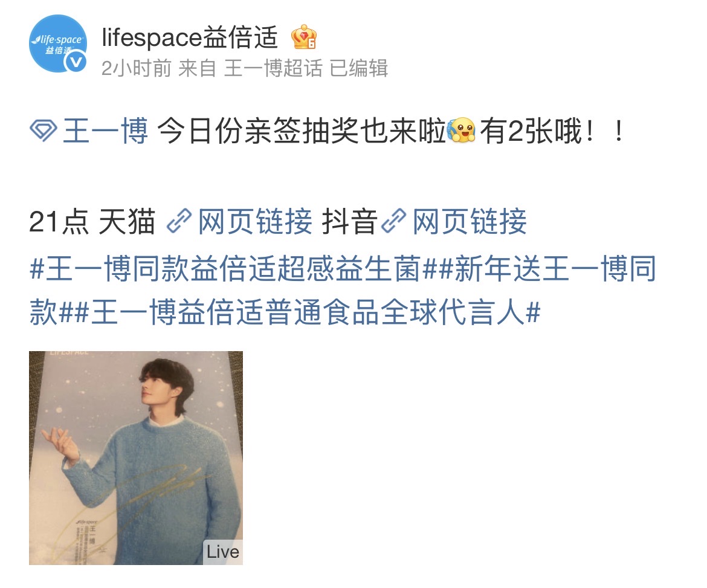Open the lifespace益倍适 username
707x588 pixels.
click(190, 37)
